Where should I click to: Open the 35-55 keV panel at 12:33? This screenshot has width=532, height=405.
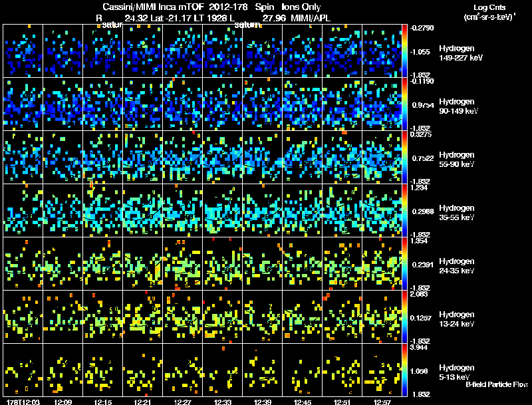[223, 211]
